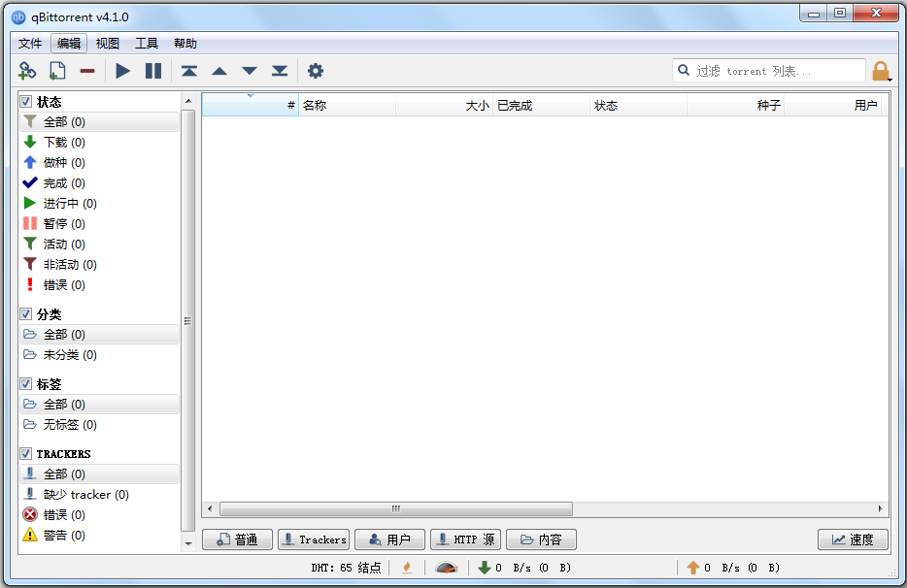
Task: Click the alternative speed limits icon
Action: (446, 568)
